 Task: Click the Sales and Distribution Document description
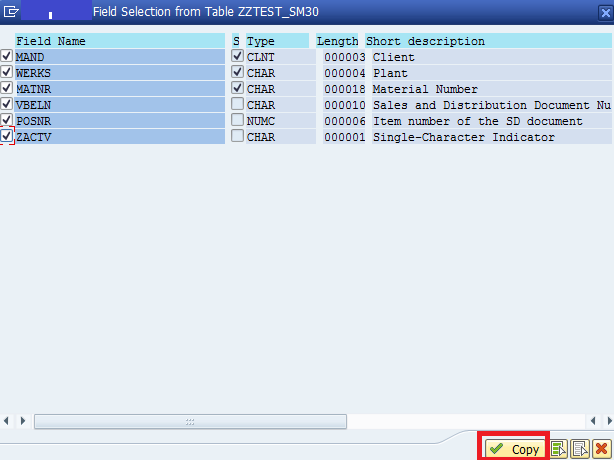click(x=492, y=105)
